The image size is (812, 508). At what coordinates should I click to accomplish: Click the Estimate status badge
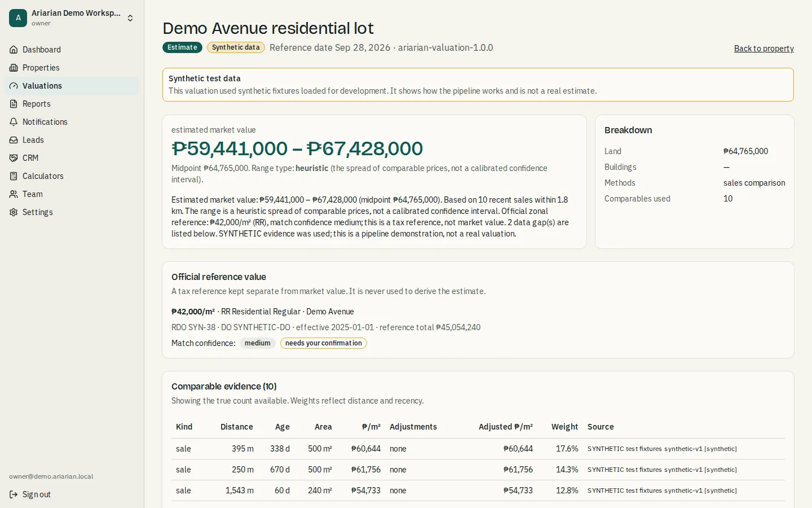183,47
